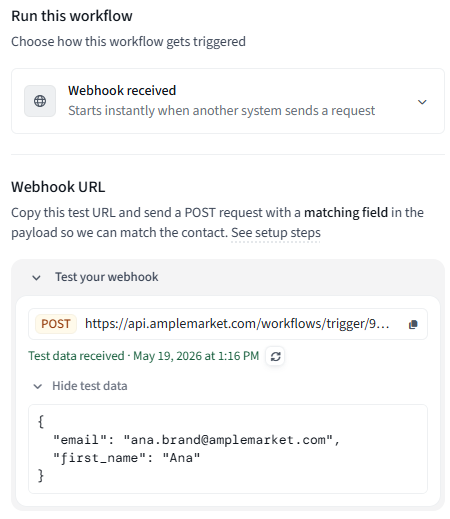Image resolution: width=450 pixels, height=519 pixels.
Task: Click Starts instantly when another system description
Action: pyautogui.click(x=222, y=111)
